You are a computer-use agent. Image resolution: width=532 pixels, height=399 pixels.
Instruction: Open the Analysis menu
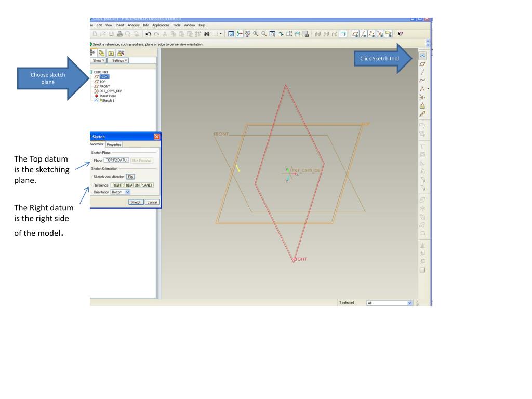(x=134, y=25)
